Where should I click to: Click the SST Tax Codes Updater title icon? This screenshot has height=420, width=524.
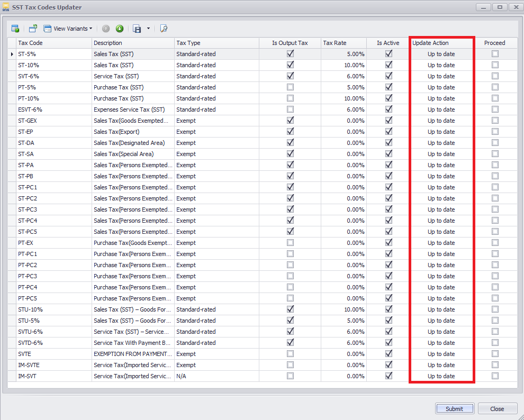[6, 7]
